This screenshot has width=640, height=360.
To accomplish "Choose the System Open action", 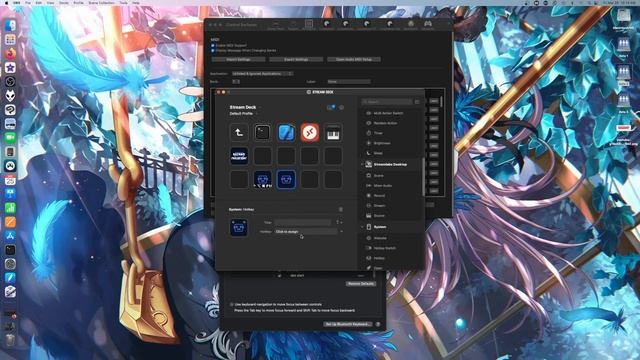I will tap(378, 268).
